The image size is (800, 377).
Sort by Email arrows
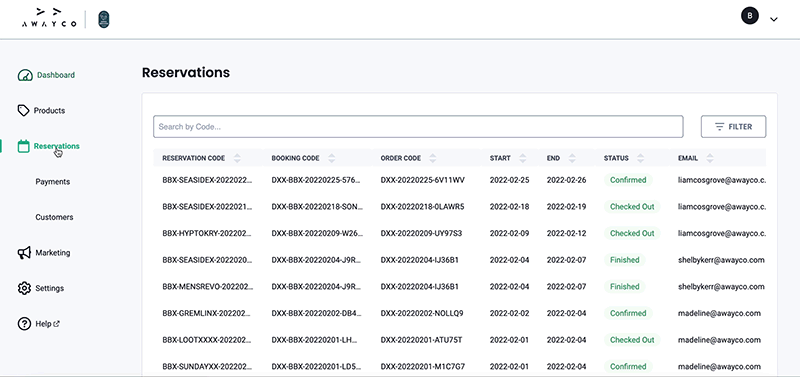[x=710, y=158]
